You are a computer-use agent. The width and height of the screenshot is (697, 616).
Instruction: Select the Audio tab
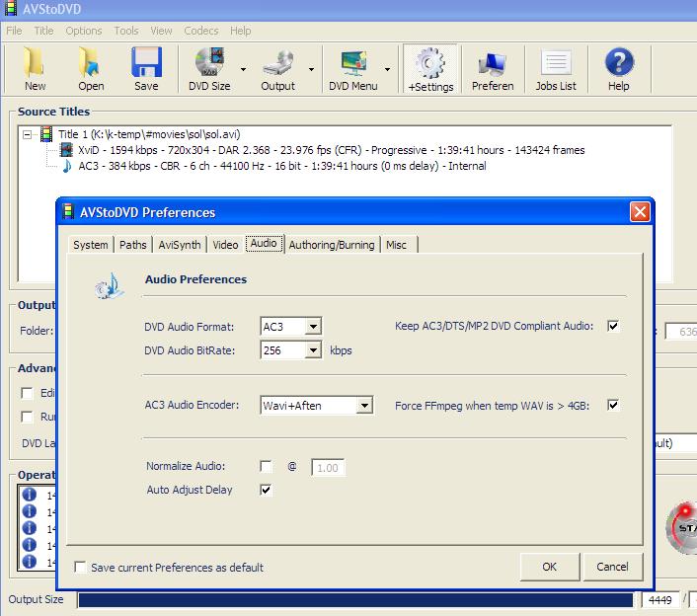[x=264, y=243]
